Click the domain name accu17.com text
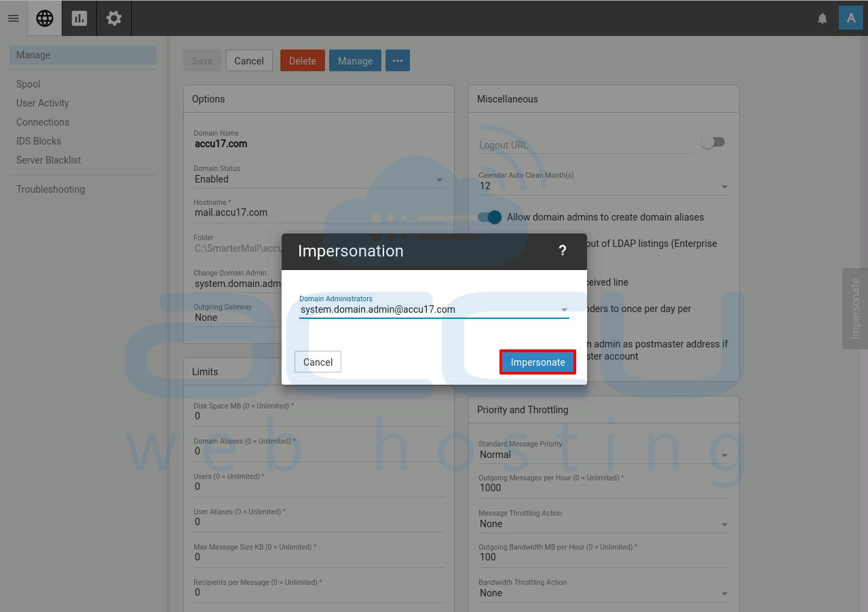 point(221,144)
